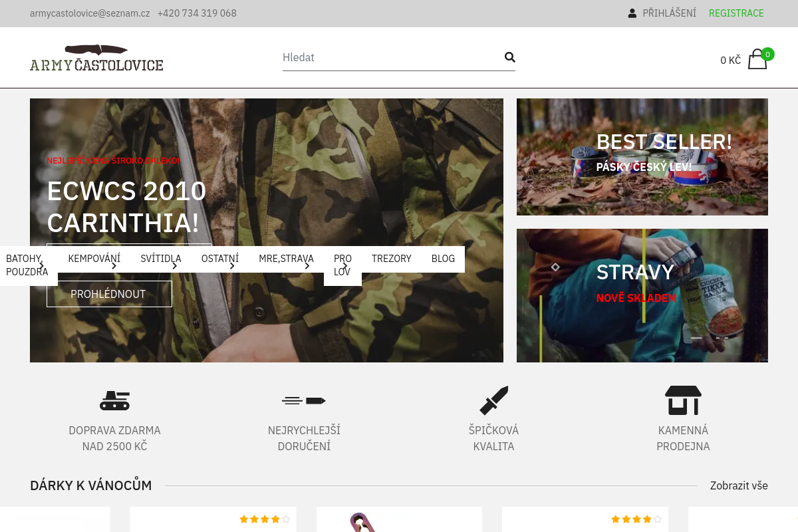Expand the Ostatní category menu
798x532 pixels.
(219, 259)
